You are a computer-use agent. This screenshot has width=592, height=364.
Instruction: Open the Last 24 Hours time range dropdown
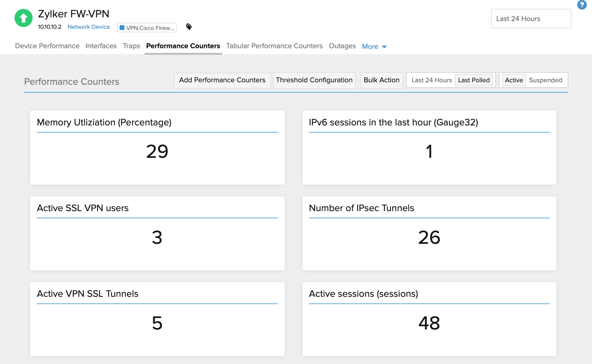[x=531, y=18]
